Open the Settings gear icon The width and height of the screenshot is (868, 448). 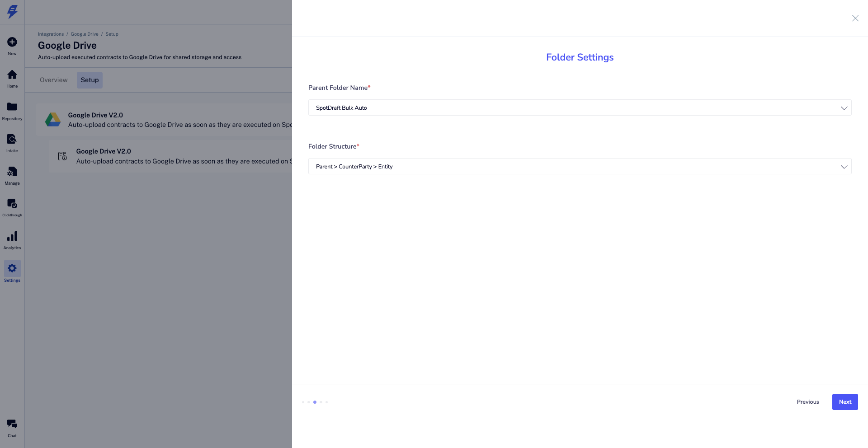pos(12,268)
